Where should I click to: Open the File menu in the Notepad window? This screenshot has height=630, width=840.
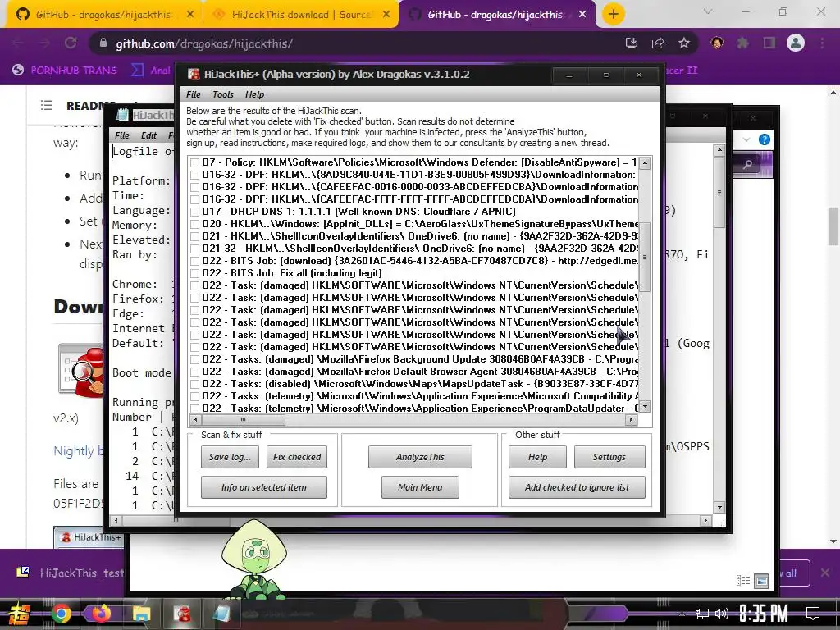122,135
